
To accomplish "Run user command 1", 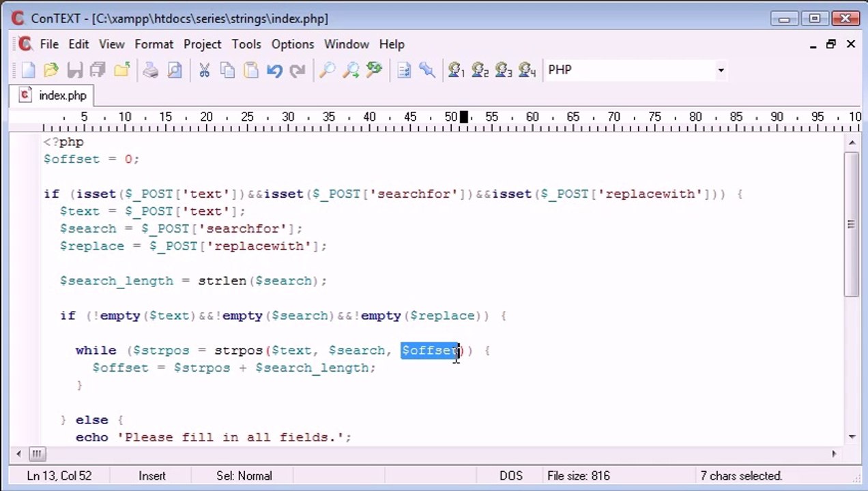I will 457,70.
